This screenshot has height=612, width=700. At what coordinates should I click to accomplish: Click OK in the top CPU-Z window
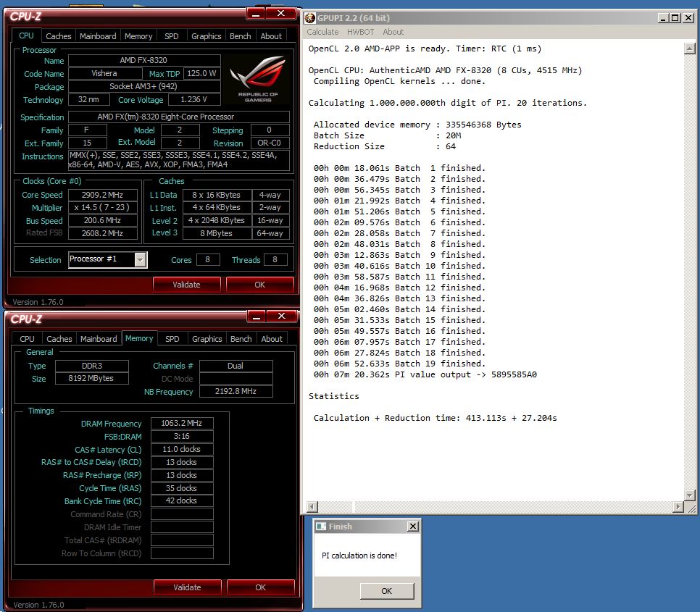click(x=260, y=285)
